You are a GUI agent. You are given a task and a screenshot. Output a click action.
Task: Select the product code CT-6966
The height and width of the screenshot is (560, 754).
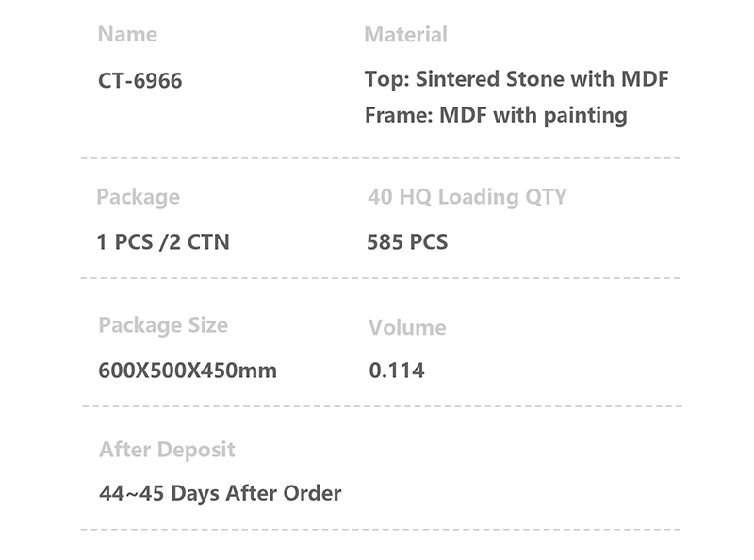(140, 81)
